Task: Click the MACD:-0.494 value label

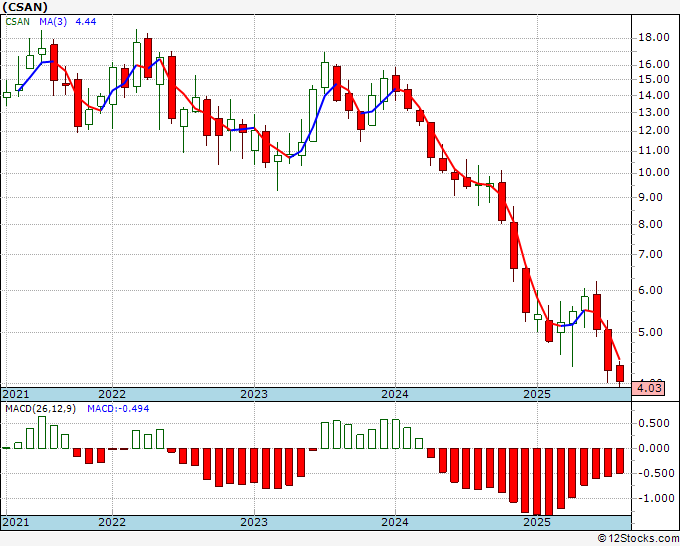Action: point(118,409)
